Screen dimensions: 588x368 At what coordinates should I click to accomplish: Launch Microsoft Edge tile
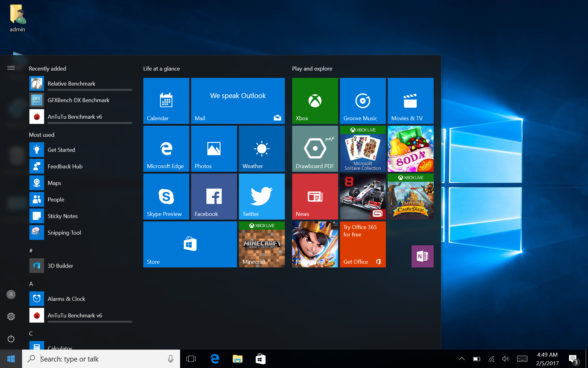tap(166, 149)
